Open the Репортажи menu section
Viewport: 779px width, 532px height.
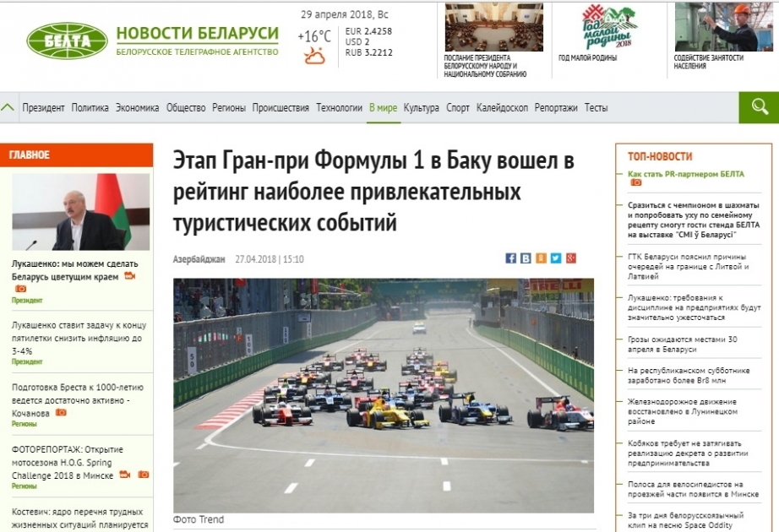click(x=556, y=108)
